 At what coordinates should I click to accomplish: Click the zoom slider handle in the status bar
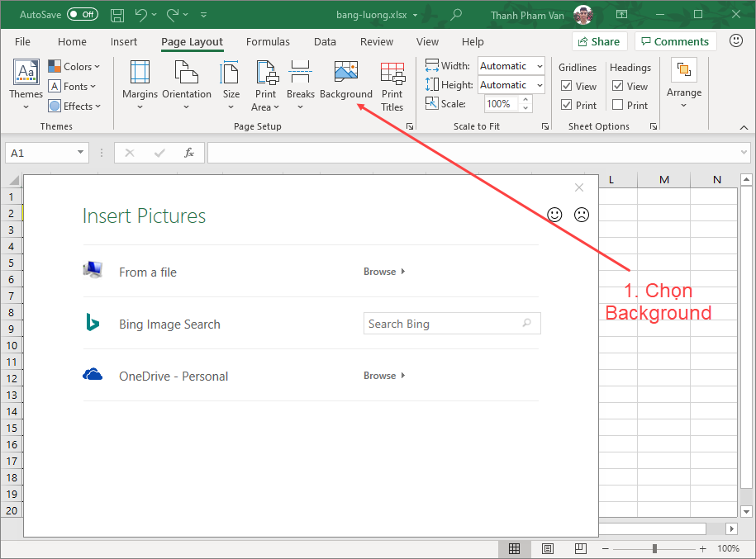tap(654, 548)
